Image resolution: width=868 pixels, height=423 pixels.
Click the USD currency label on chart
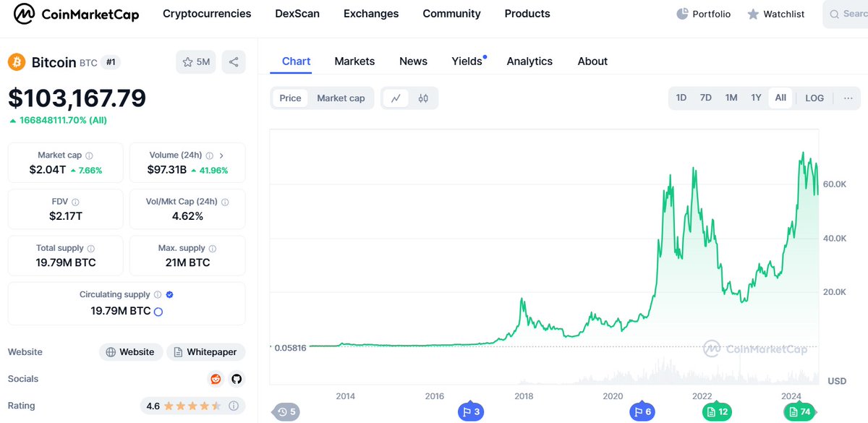click(x=837, y=381)
